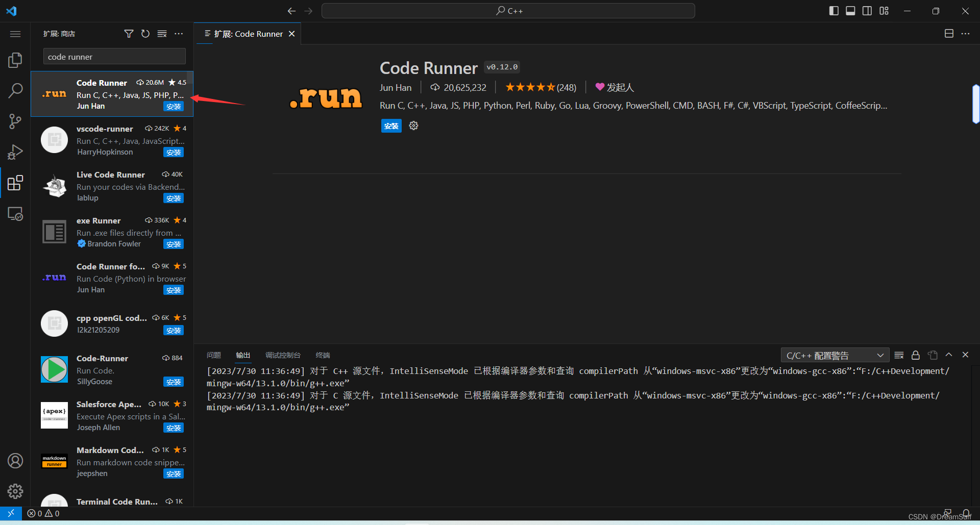980x525 pixels.
Task: Select the 扩展: Code Runner editor tab
Action: pos(248,34)
